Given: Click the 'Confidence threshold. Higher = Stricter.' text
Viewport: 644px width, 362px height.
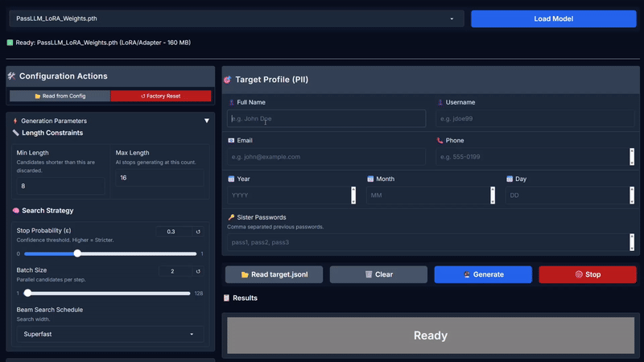Looking at the screenshot, I should coord(65,240).
